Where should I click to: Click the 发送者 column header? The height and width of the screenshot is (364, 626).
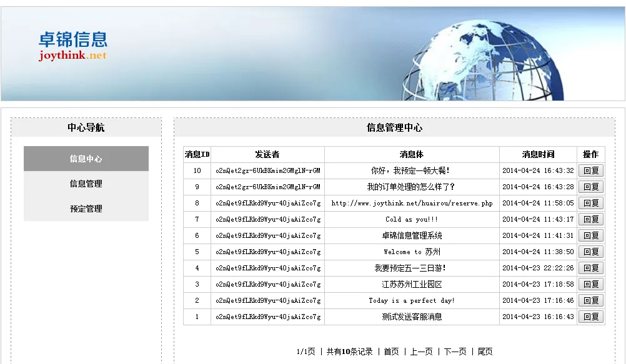[267, 154]
